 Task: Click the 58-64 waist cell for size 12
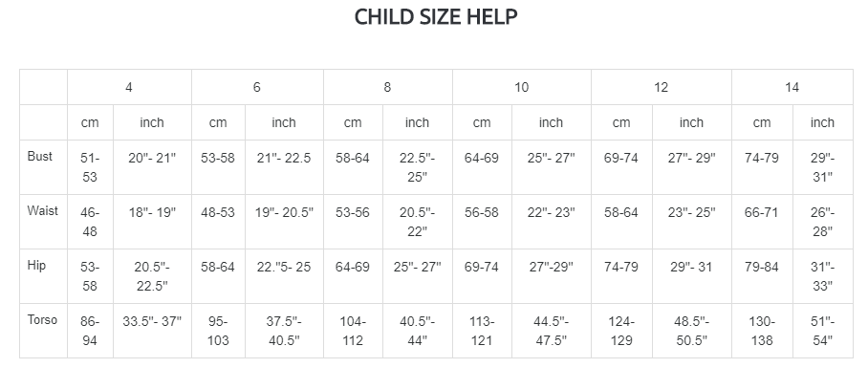coord(620,212)
